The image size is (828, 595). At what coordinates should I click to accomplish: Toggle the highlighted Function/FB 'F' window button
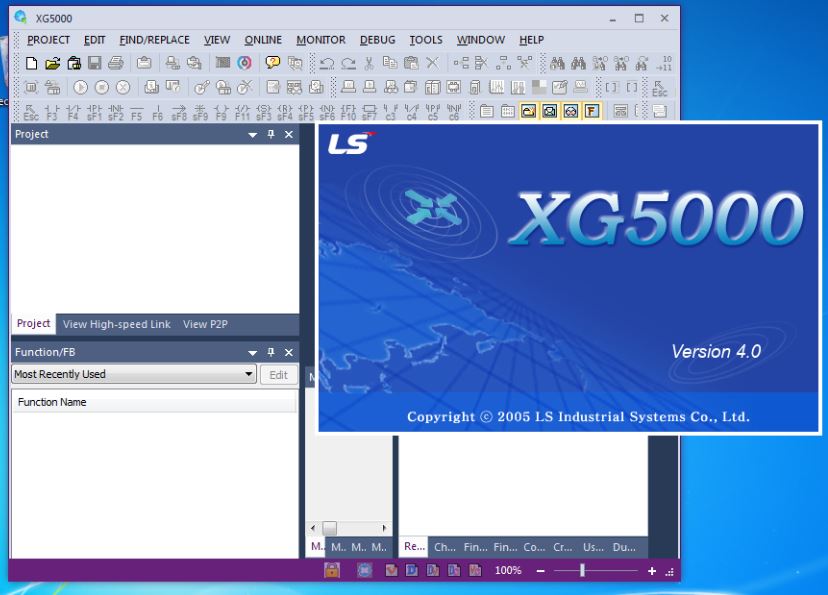tap(592, 111)
